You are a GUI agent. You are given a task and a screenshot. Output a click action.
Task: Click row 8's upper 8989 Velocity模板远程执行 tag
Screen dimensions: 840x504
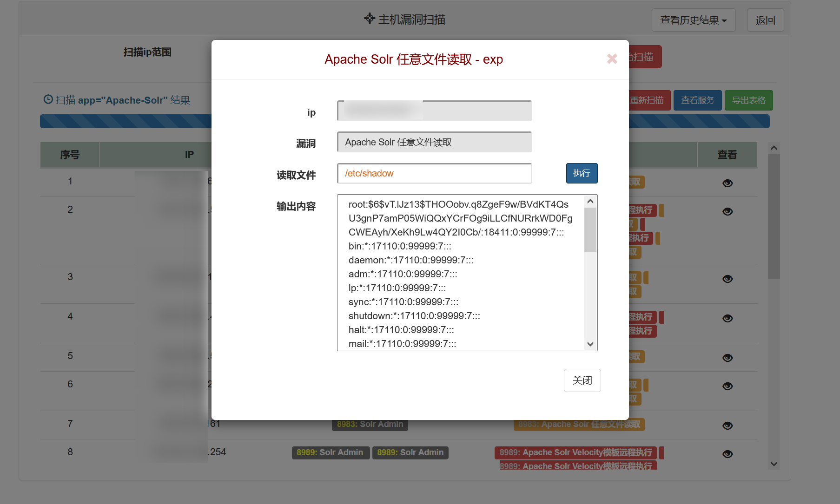click(575, 452)
